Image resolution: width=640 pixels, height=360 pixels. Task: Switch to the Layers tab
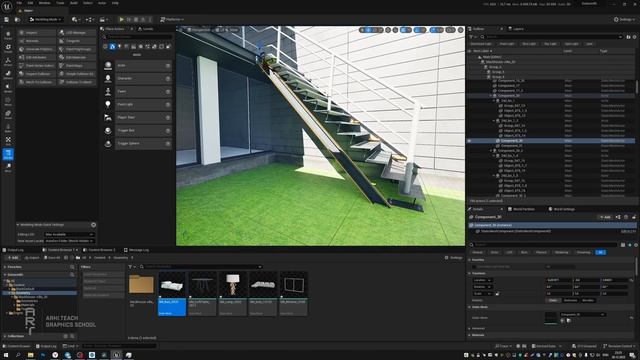coord(516,29)
